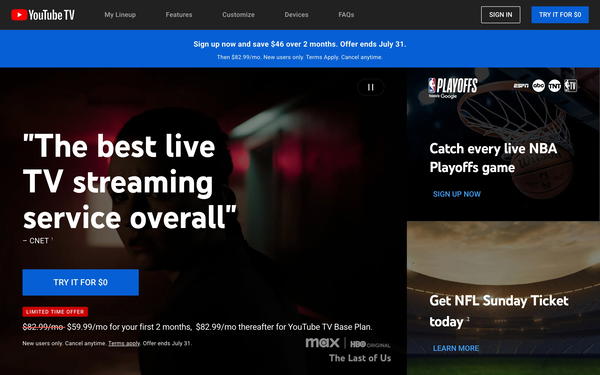Click the NBA TV network logo
This screenshot has height=375, width=600.
(x=570, y=86)
